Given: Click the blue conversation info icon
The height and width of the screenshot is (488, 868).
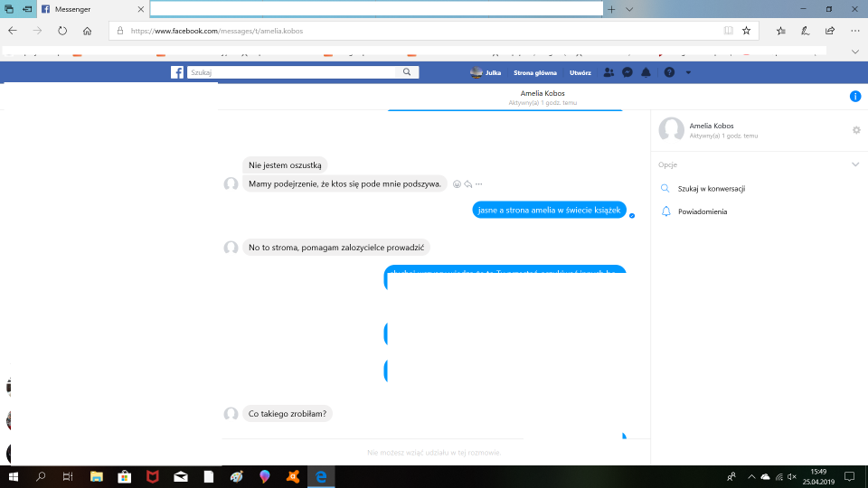Looking at the screenshot, I should point(855,97).
